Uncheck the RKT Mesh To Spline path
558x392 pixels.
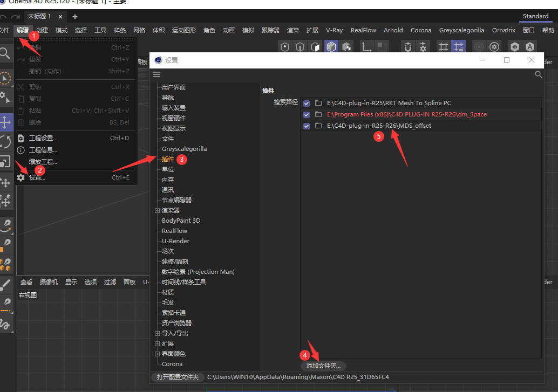tap(306, 103)
